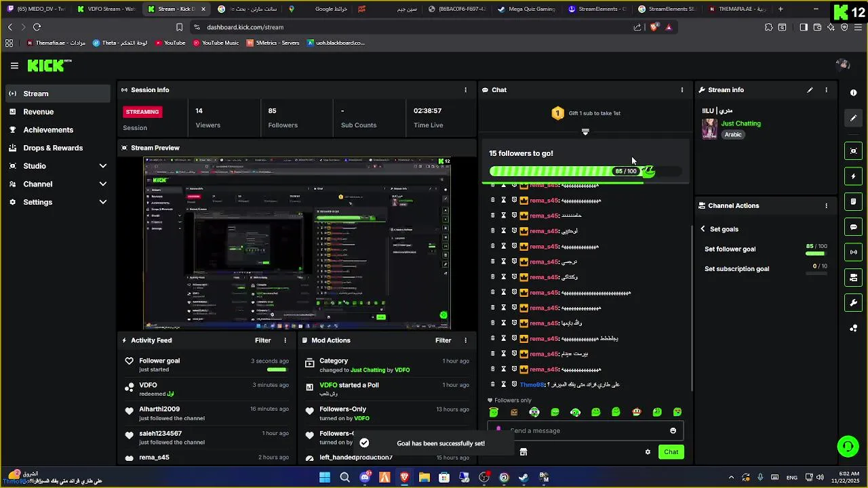Open the shop icon below chat input
This screenshot has width=868, height=488.
pos(524,452)
